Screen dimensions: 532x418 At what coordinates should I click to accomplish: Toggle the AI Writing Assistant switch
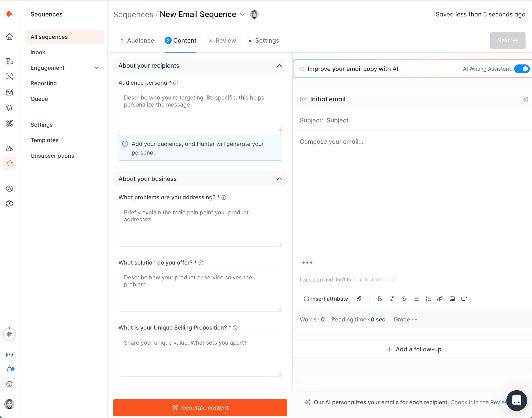[522, 69]
